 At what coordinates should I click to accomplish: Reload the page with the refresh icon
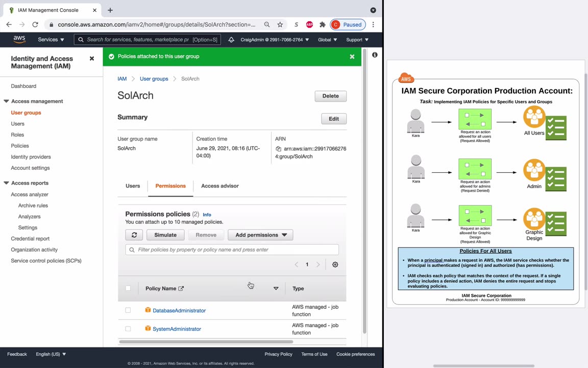pos(35,25)
